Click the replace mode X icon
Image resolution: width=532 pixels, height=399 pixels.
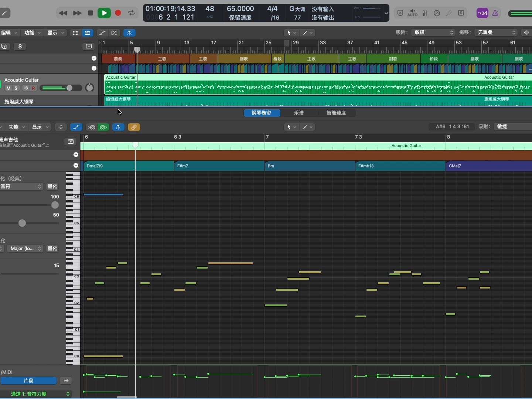[x=400, y=13]
